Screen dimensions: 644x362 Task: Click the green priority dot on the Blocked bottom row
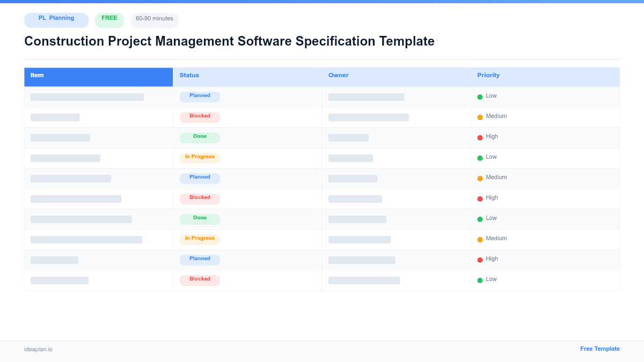[479, 279]
